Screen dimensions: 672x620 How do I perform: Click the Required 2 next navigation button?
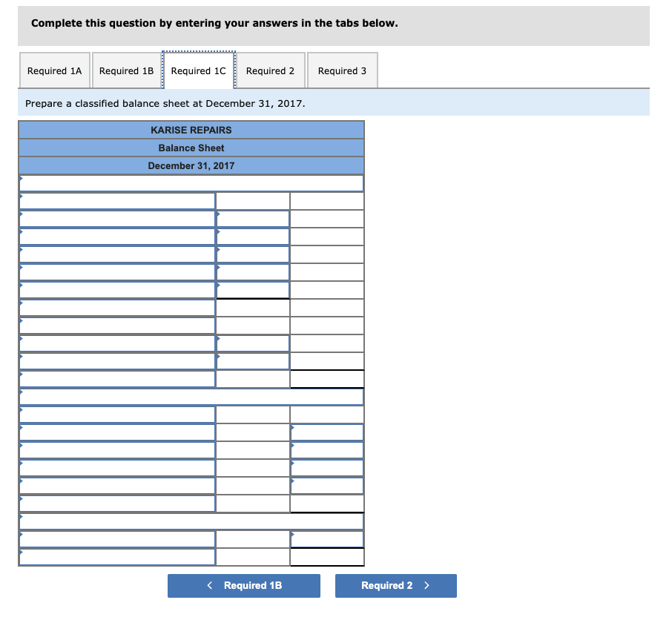395,585
